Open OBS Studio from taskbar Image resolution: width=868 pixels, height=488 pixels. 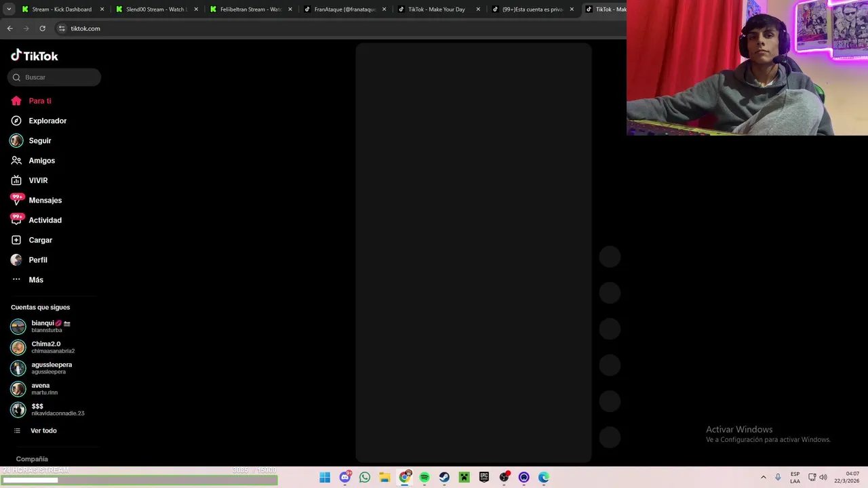click(504, 477)
